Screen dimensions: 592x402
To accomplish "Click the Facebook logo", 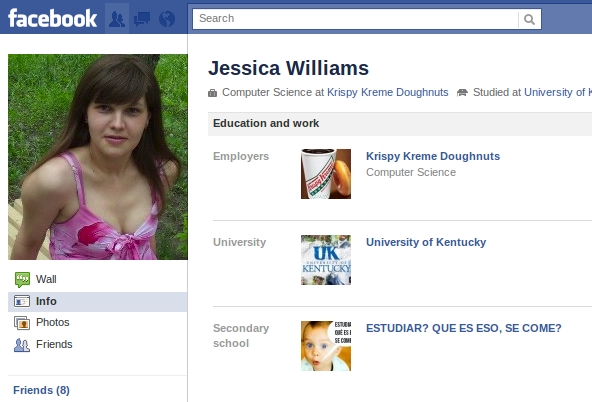I will (x=52, y=18).
